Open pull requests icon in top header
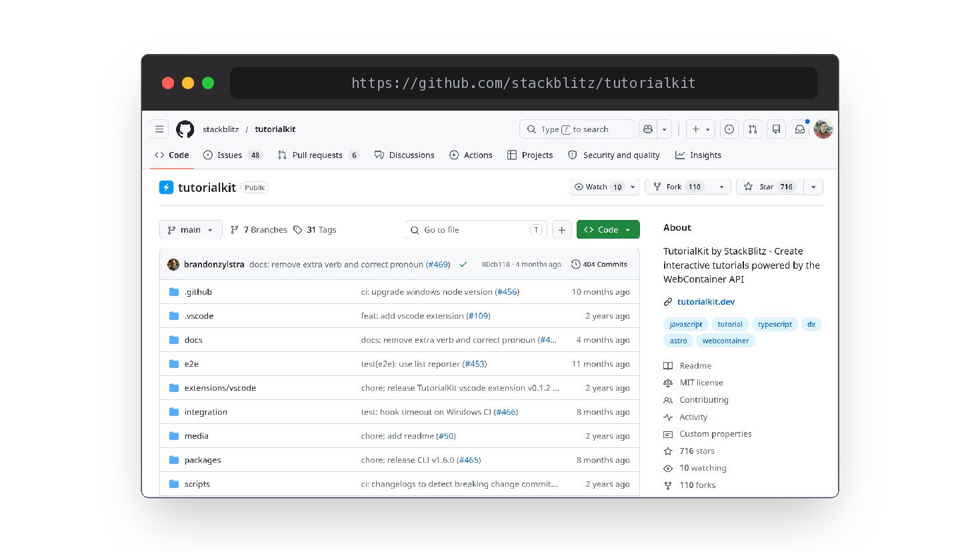Viewport: 980px width, 552px height. pyautogui.click(x=753, y=129)
